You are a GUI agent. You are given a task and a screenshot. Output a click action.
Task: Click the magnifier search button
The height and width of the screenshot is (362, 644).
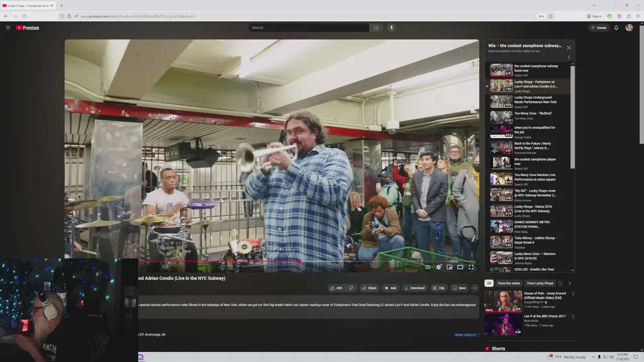pyautogui.click(x=376, y=28)
